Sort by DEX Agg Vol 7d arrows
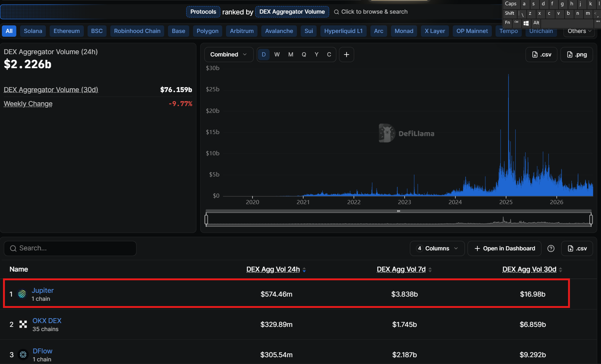The width and height of the screenshot is (601, 364). pos(430,270)
